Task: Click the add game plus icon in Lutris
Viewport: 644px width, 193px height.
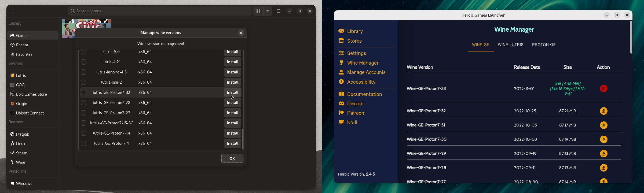Action: click(13, 11)
